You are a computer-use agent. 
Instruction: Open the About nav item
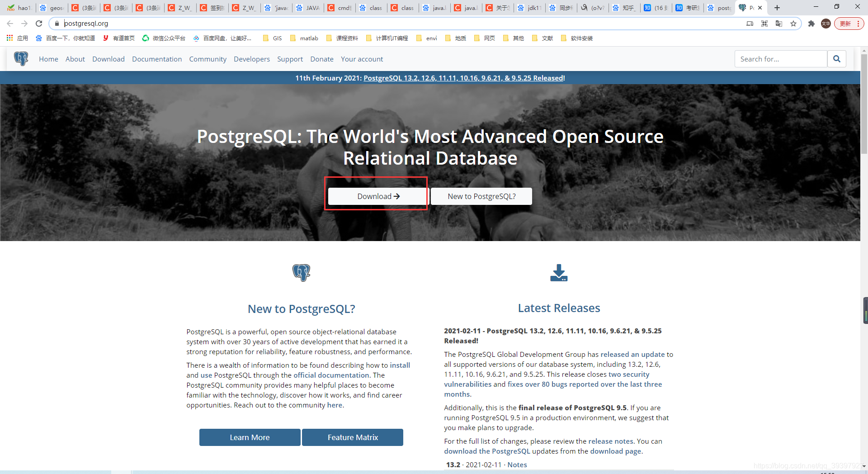75,59
